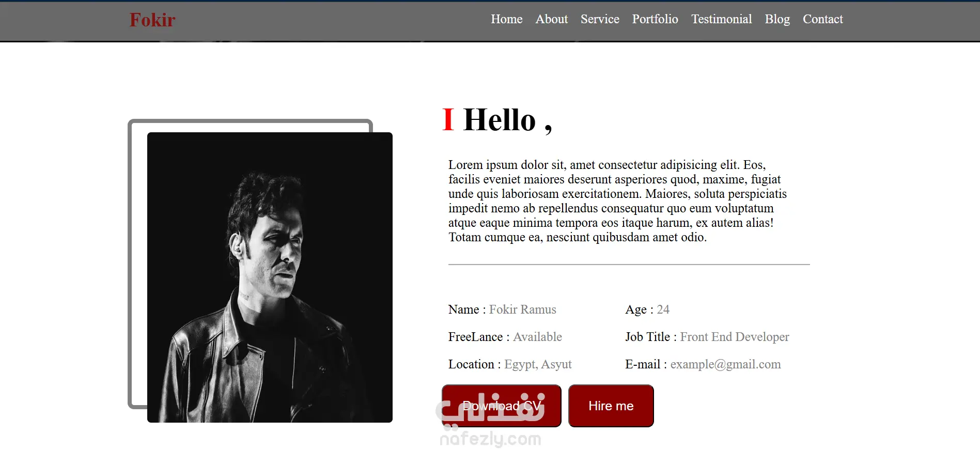Select Contact in the navigation bar

822,19
